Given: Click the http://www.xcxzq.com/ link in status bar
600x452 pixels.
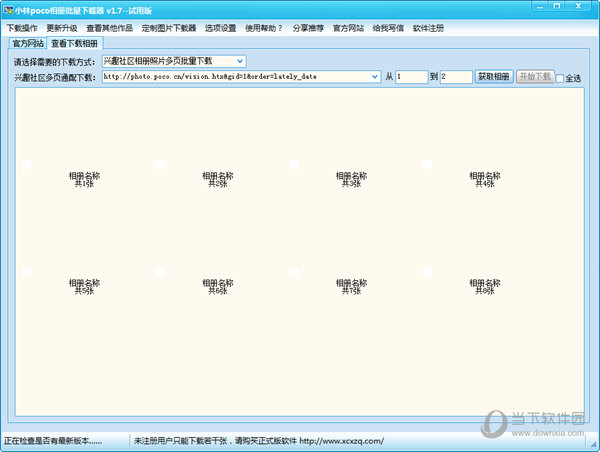Looking at the screenshot, I should click(x=341, y=441).
